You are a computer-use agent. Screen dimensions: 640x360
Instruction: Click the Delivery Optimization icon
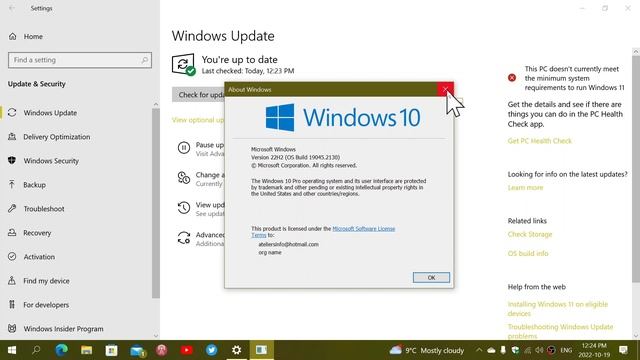point(12,137)
